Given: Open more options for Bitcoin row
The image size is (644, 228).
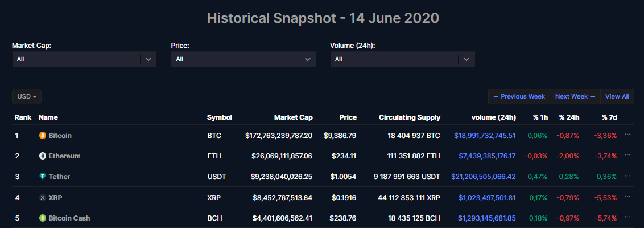Looking at the screenshot, I should pos(628,135).
